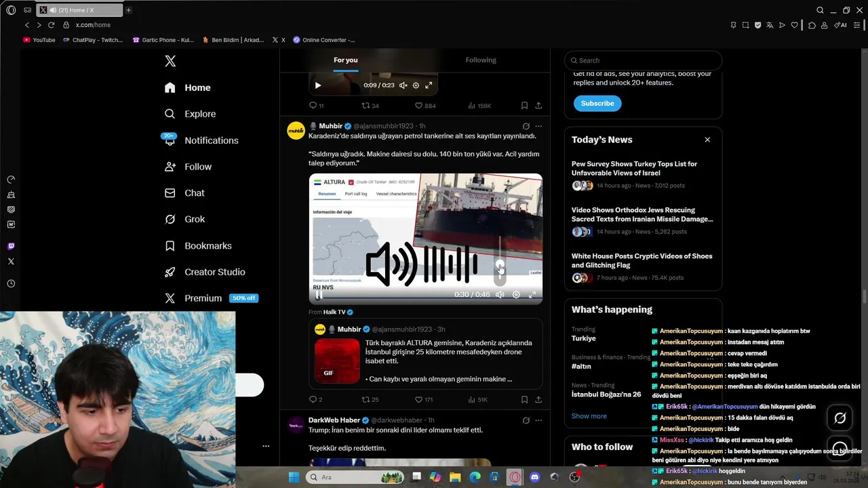Open settings on the top video
Viewport: 868px width, 488px height.
(x=416, y=85)
